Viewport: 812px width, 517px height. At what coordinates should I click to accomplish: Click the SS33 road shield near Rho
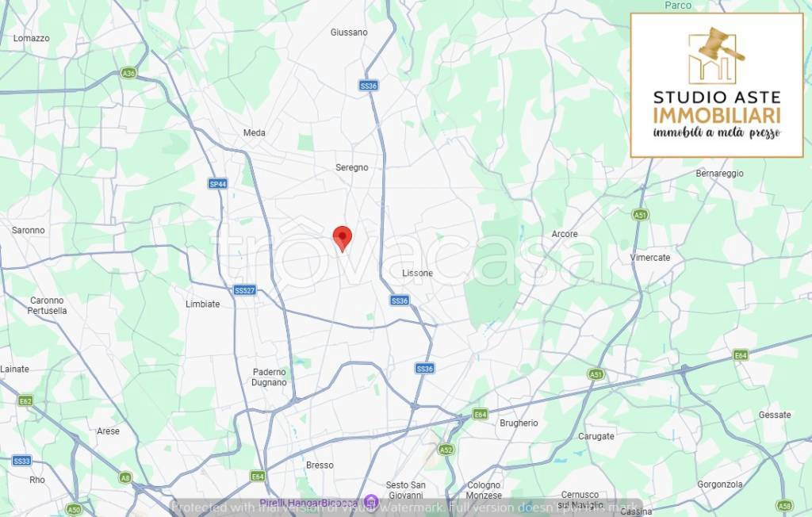click(x=21, y=461)
